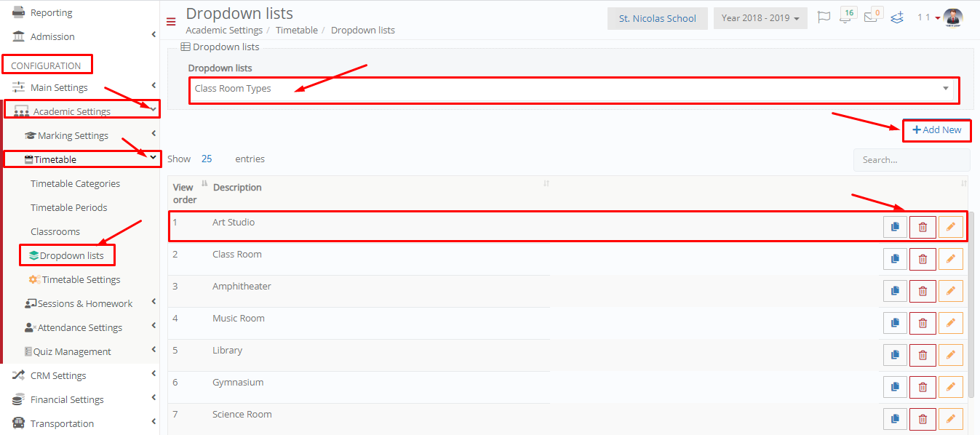Image resolution: width=980 pixels, height=435 pixels.
Task: Open Timetable Periods page
Action: point(68,207)
